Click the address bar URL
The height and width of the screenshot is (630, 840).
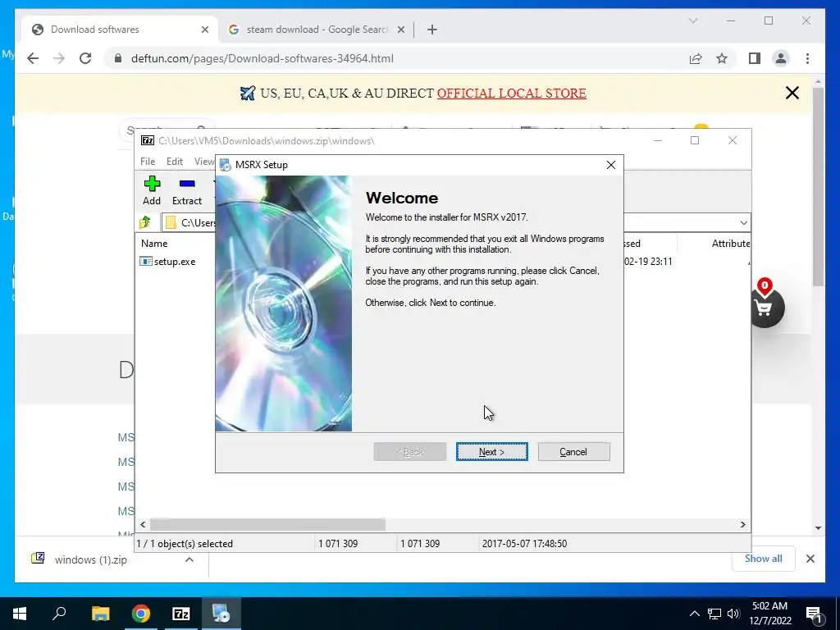point(262,58)
